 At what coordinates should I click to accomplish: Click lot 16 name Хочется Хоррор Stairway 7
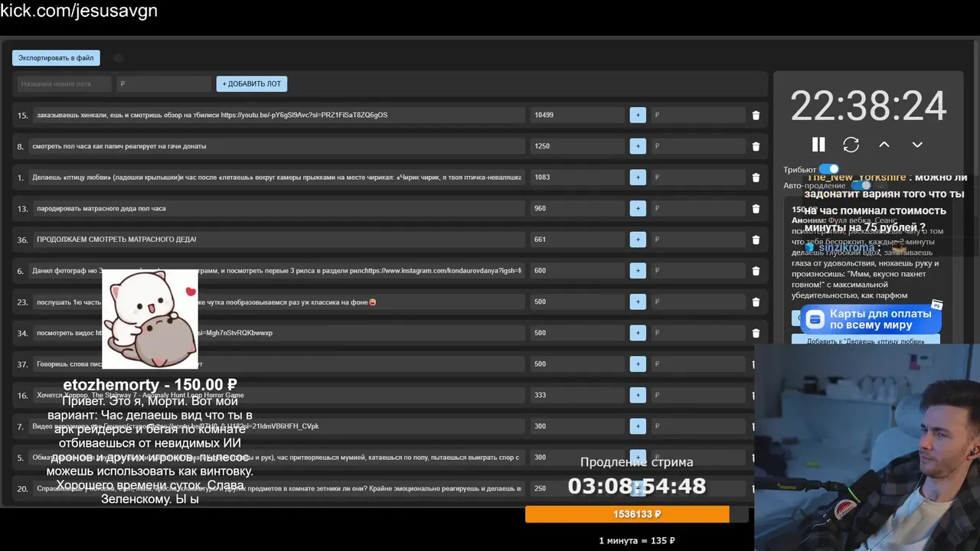coord(279,395)
